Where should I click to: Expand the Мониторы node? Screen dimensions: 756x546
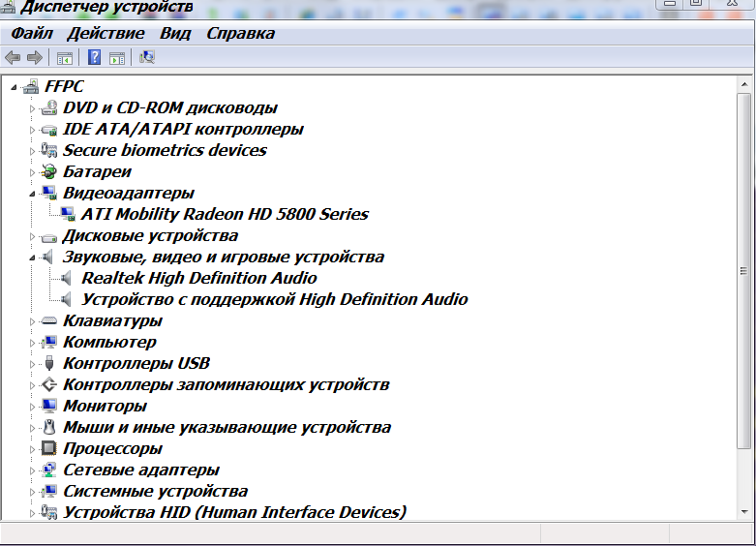(32, 407)
